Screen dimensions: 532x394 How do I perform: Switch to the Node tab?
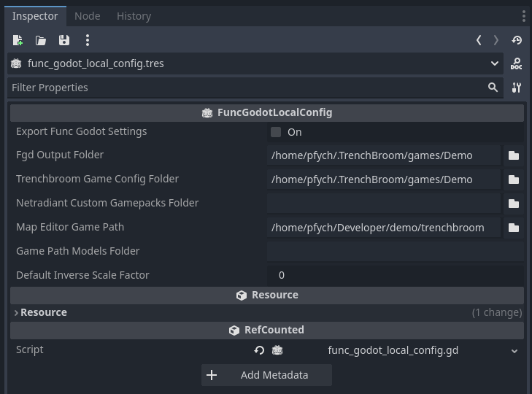[x=88, y=15]
